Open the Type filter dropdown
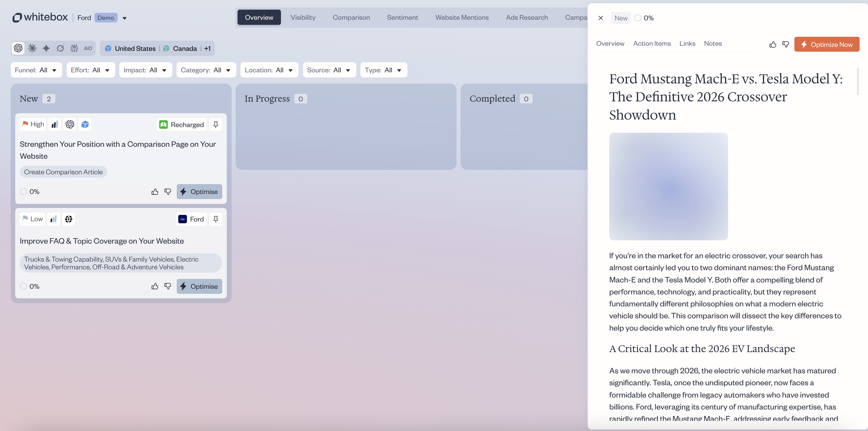This screenshot has width=868, height=431. (x=383, y=70)
